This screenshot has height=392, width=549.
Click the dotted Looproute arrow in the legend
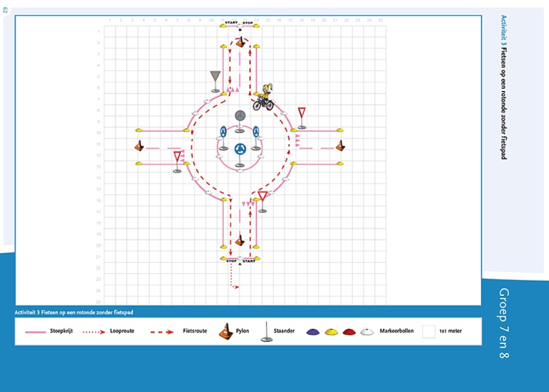pyautogui.click(x=94, y=332)
